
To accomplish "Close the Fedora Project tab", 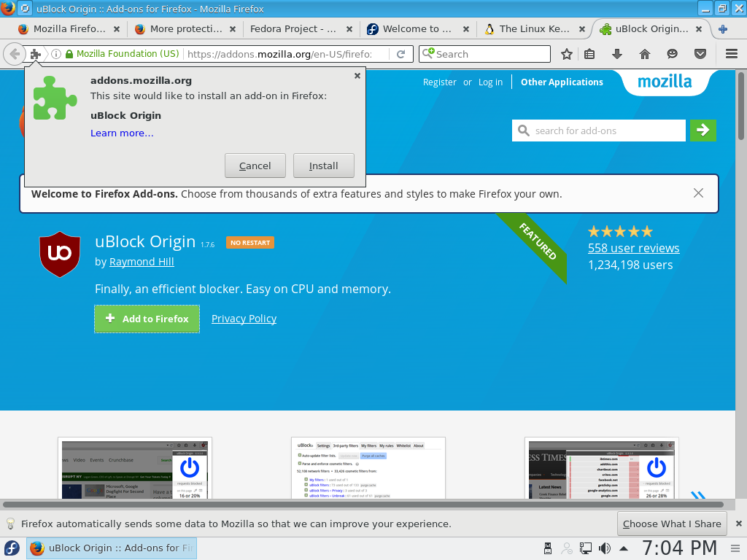I will tap(349, 29).
